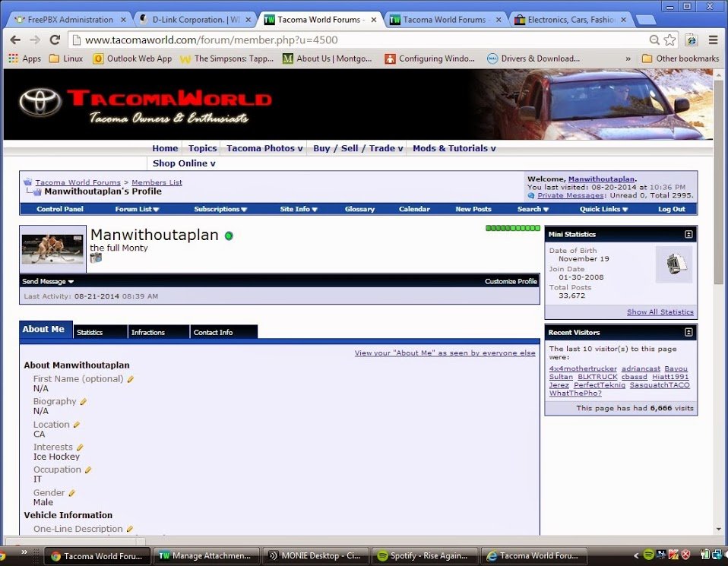Click the profile avatar hockey thumbnail
728x566 pixels.
[x=52, y=249]
